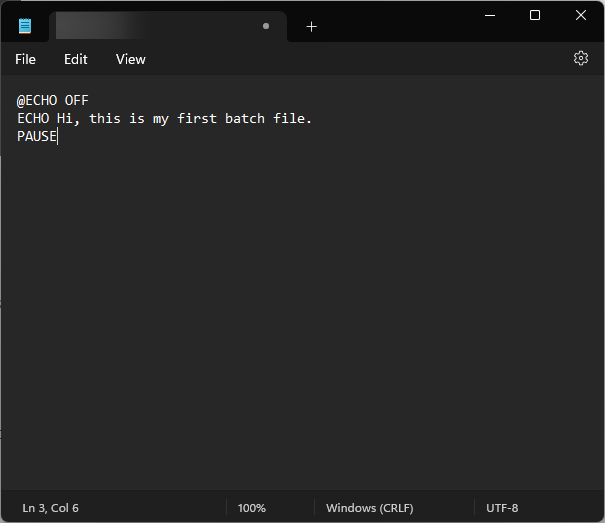605x523 pixels.
Task: Click the unsaved-changes dot on the tab
Action: tap(266, 27)
